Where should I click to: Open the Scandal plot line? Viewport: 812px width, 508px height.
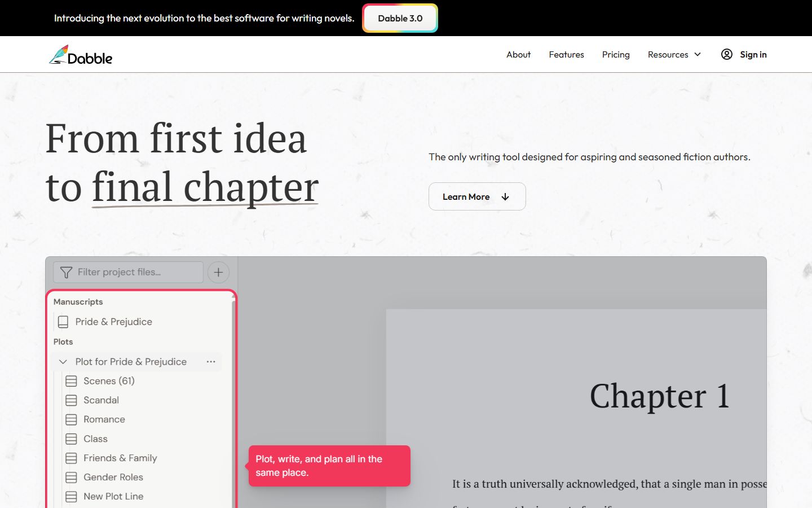[x=101, y=400]
